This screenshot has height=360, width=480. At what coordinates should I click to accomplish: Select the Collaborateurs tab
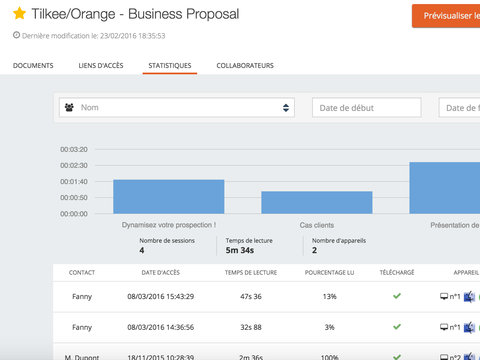245,66
